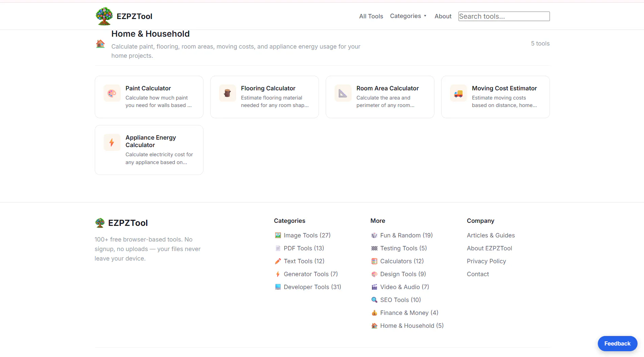Viewport: 644px width, 357px height.
Task: Go to Video & Audio (7) link
Action: [405, 287]
